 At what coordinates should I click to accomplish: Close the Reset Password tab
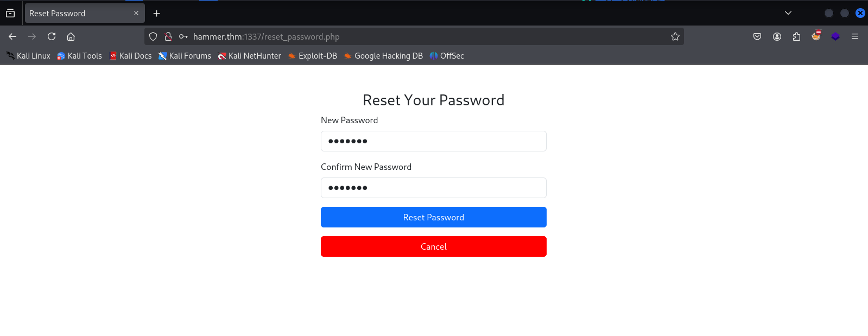pos(136,13)
